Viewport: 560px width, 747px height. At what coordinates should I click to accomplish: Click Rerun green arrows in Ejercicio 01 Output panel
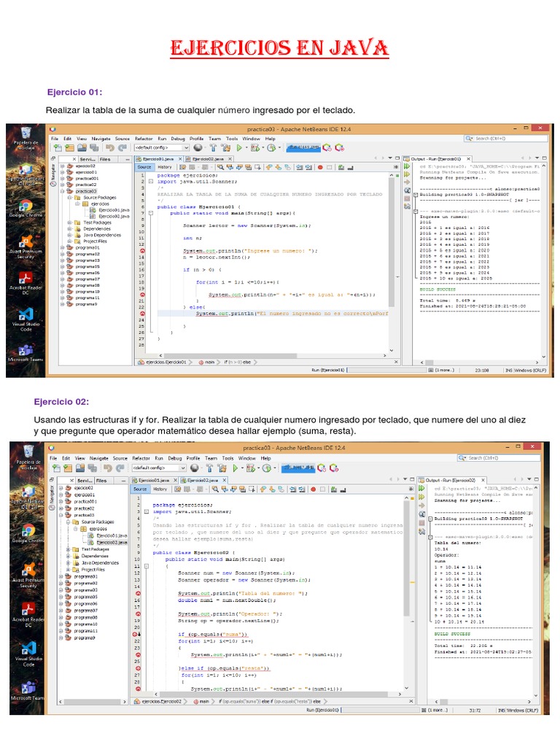coord(407,166)
